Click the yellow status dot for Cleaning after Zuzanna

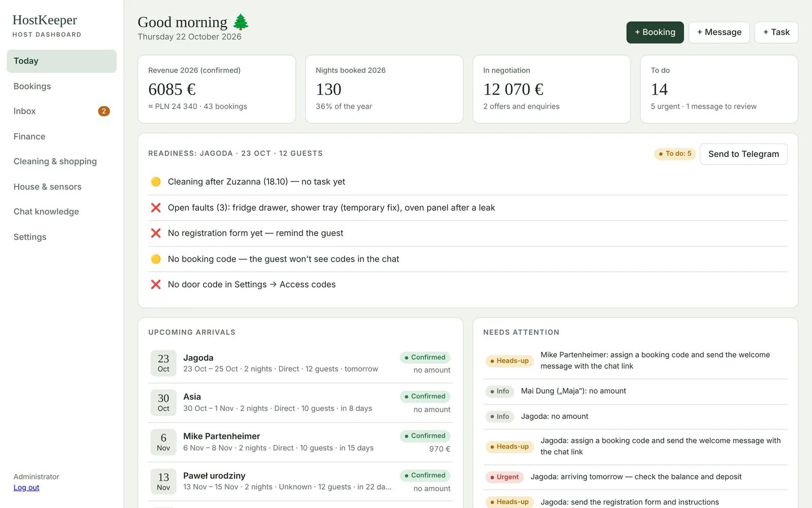[156, 182]
